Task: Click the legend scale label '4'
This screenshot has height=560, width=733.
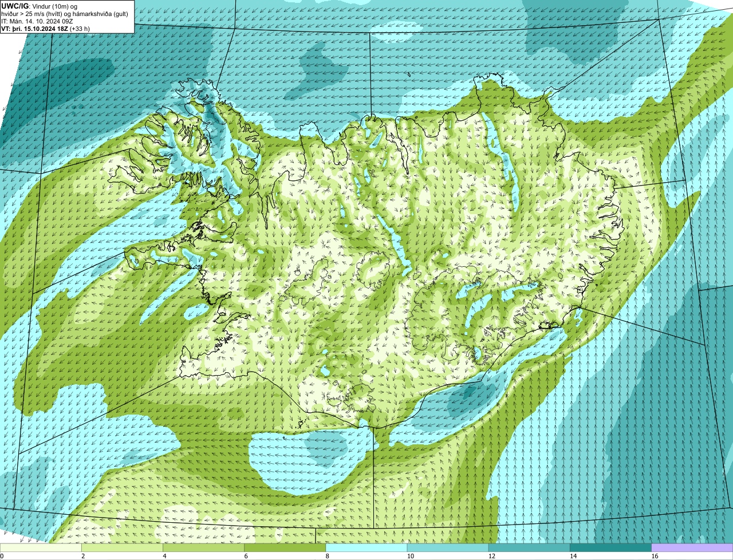Action: [x=164, y=556]
